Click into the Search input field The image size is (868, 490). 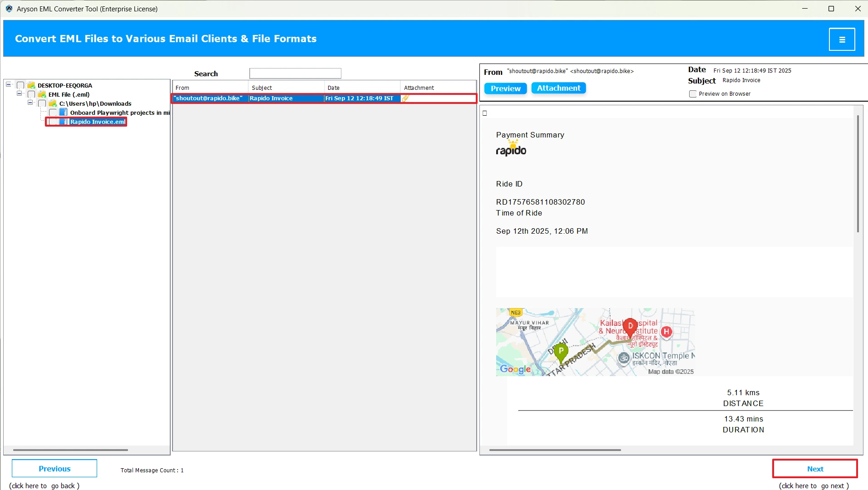295,73
